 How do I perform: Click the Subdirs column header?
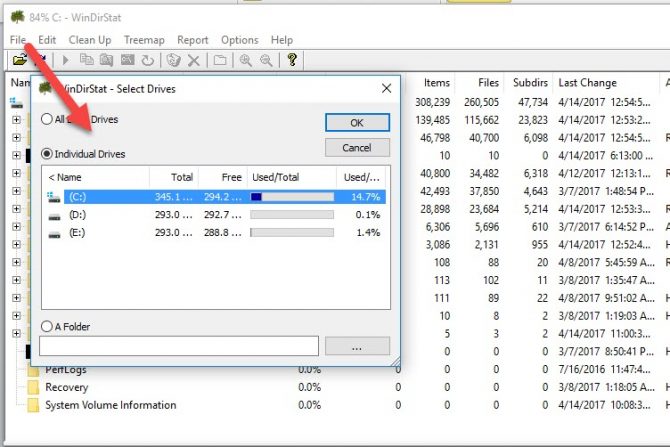(529, 82)
